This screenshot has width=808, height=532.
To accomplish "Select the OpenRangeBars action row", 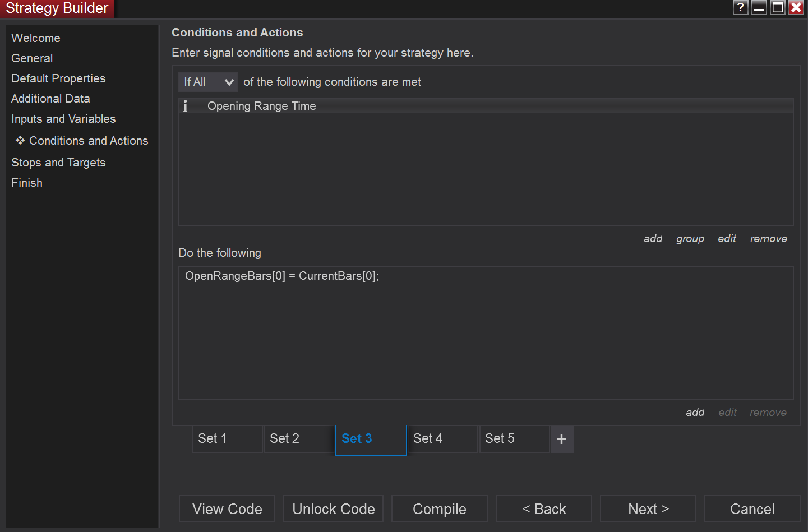I will point(282,276).
